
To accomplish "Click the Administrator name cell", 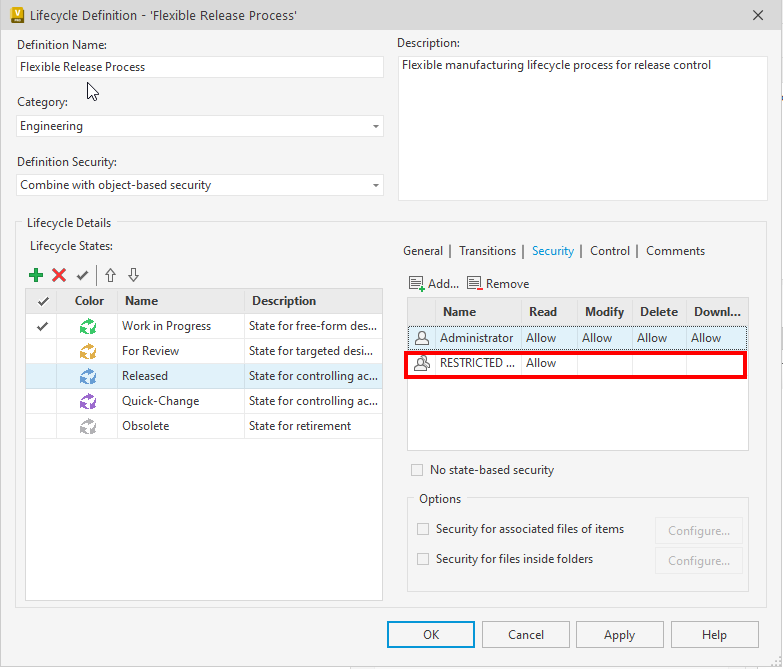I will tap(476, 338).
